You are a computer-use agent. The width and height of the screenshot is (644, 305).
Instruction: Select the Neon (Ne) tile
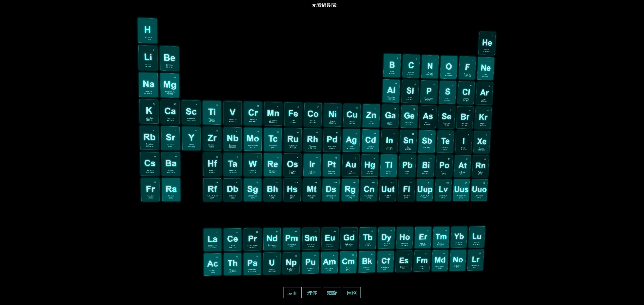486,69
